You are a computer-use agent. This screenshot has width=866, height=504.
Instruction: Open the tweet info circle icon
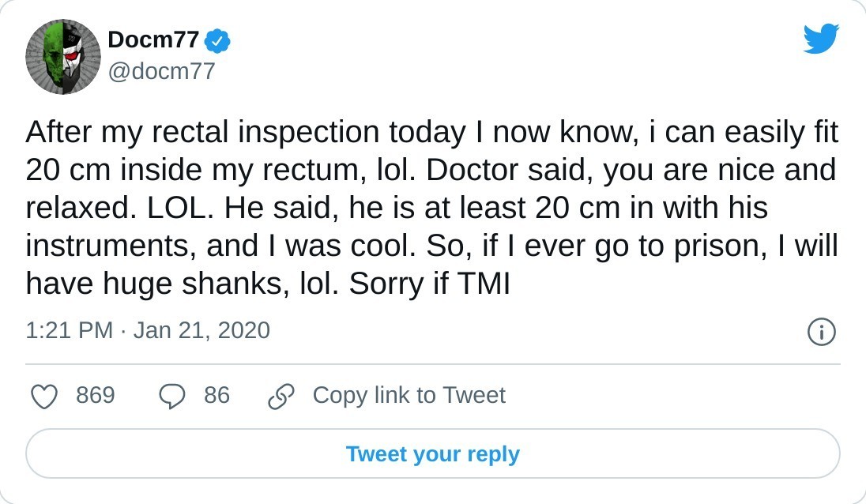[822, 332]
